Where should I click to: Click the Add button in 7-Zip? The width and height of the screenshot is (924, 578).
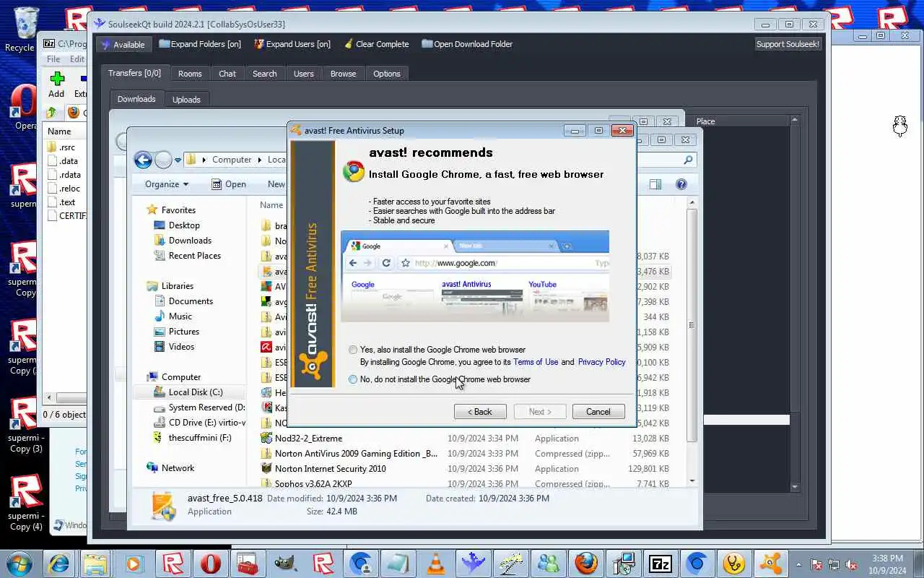[x=56, y=85]
